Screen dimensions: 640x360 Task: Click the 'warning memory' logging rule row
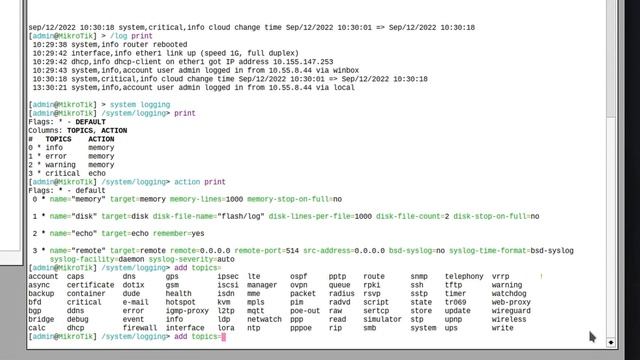pyautogui.click(x=71, y=164)
